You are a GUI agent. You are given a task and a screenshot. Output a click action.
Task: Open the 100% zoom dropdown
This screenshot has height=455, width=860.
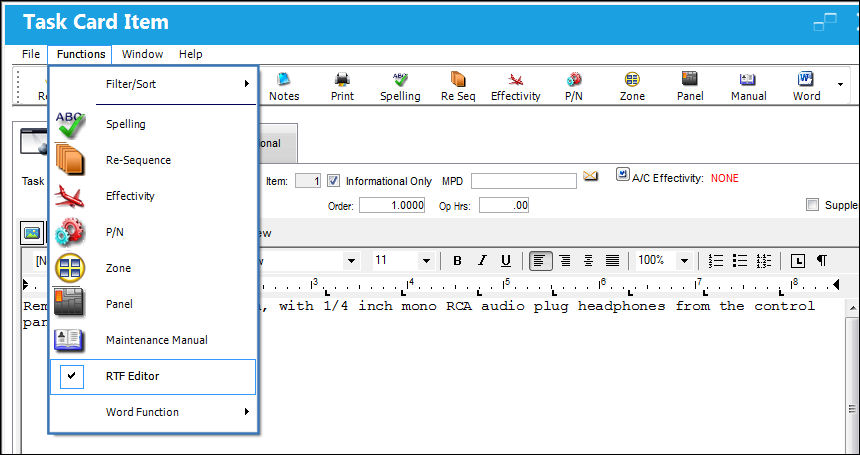click(x=684, y=261)
